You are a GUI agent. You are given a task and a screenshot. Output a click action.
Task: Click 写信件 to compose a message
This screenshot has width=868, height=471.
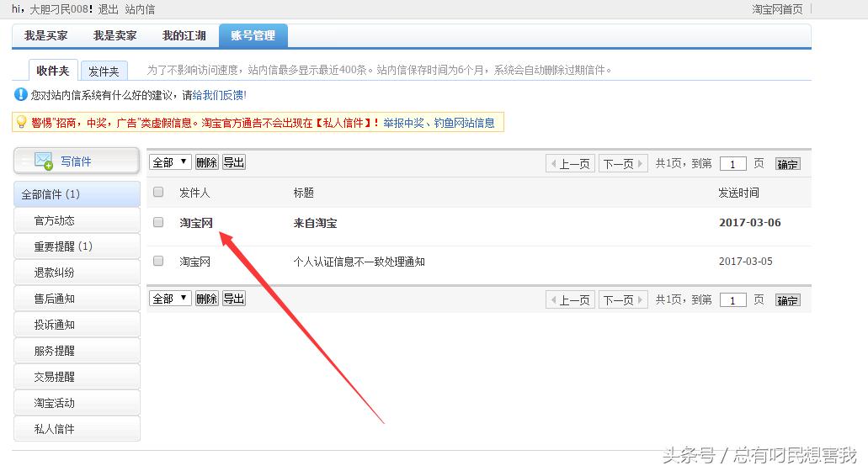(x=77, y=161)
